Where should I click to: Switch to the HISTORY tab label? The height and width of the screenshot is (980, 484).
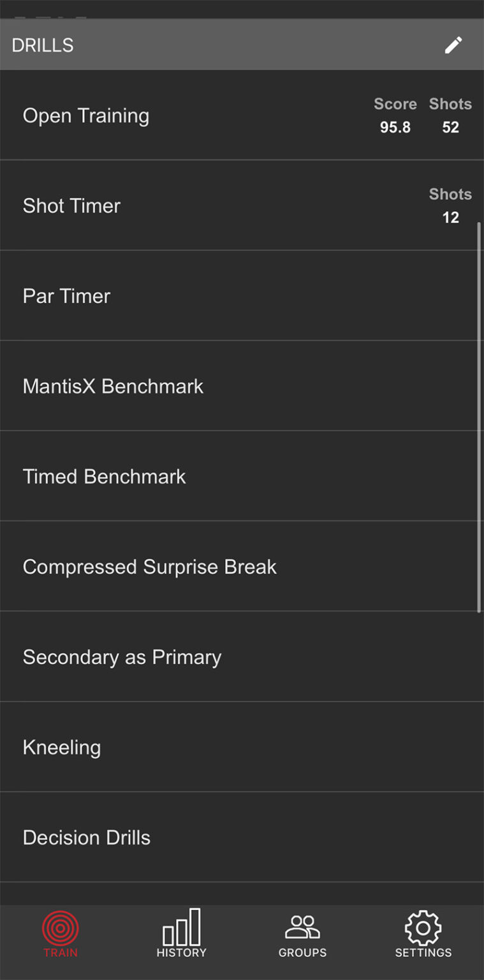[181, 953]
